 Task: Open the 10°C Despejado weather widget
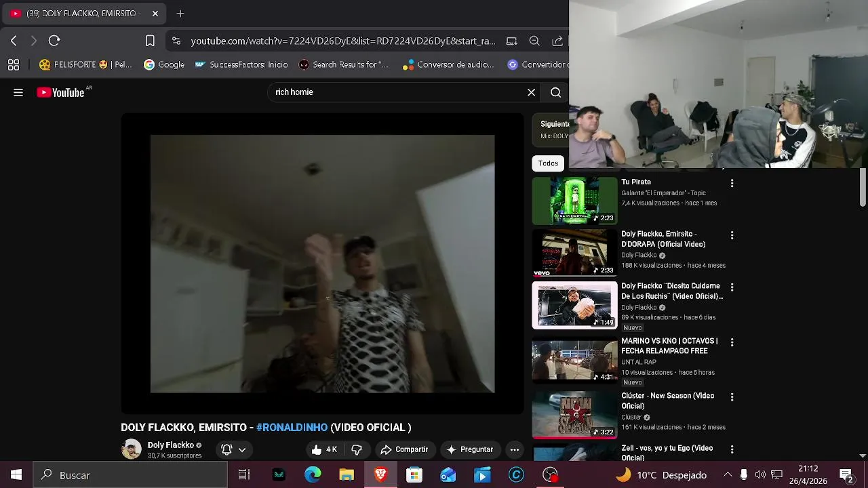point(661,475)
